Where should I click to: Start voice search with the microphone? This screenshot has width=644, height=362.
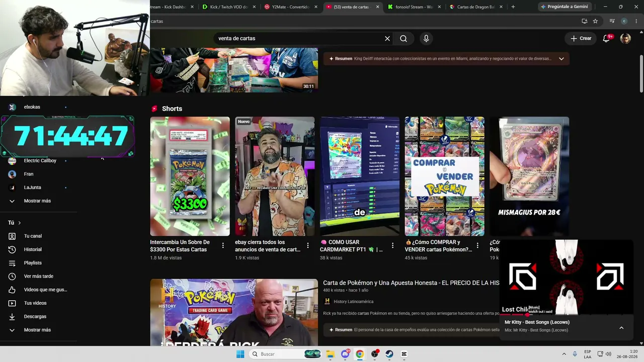[x=426, y=38]
